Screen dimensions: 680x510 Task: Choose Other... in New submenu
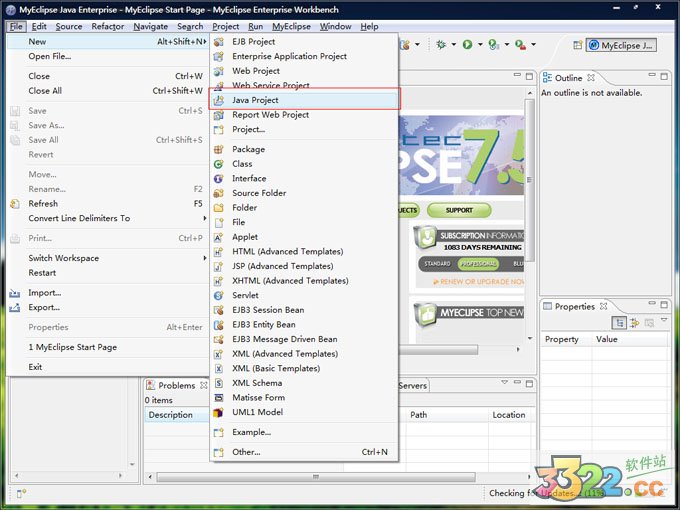(x=304, y=452)
